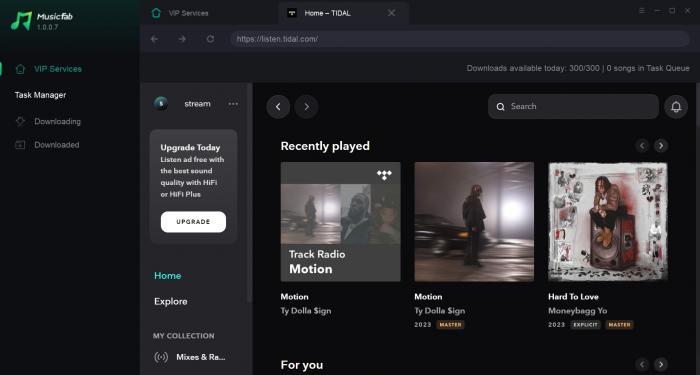Image resolution: width=700 pixels, height=375 pixels.
Task: Click the Search input field
Action: click(x=573, y=106)
